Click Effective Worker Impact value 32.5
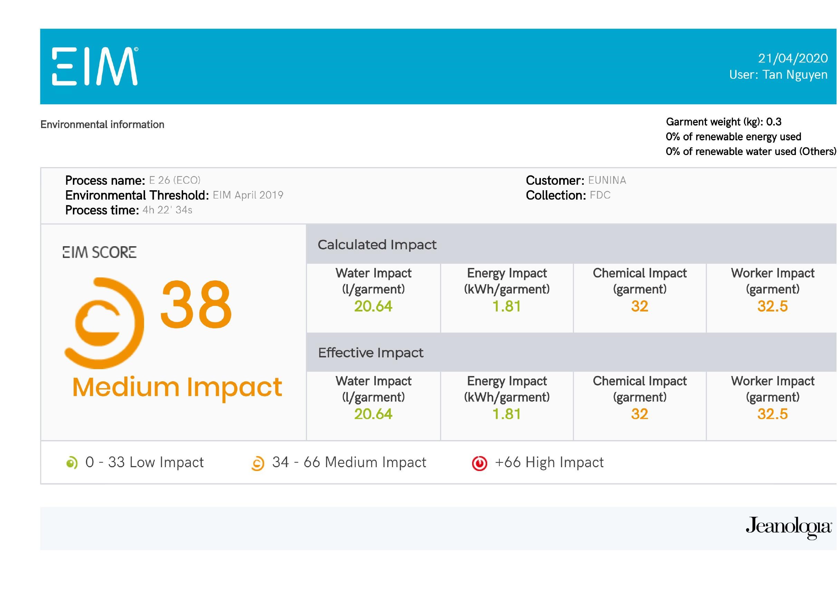Image resolution: width=840 pixels, height=616 pixels. click(773, 414)
